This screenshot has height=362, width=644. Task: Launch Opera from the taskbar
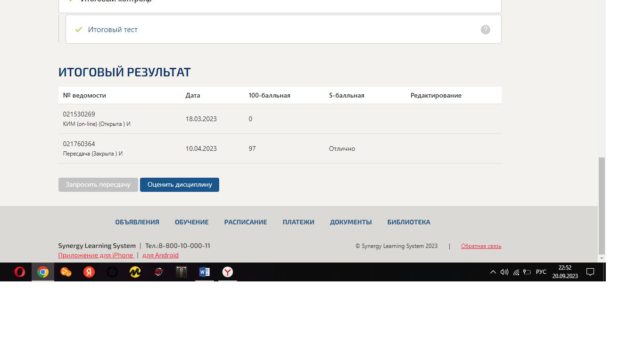coord(20,272)
